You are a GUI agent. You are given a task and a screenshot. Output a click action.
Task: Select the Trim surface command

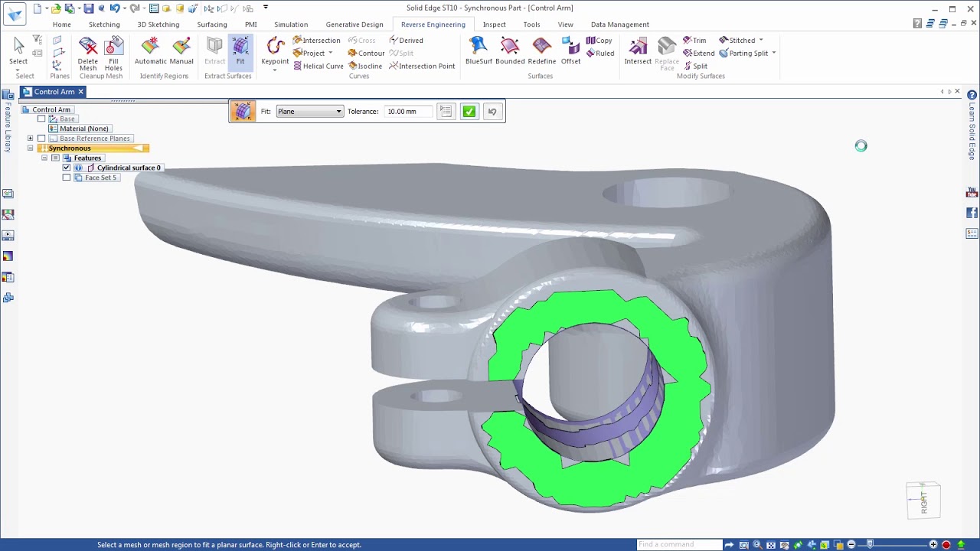coord(694,40)
